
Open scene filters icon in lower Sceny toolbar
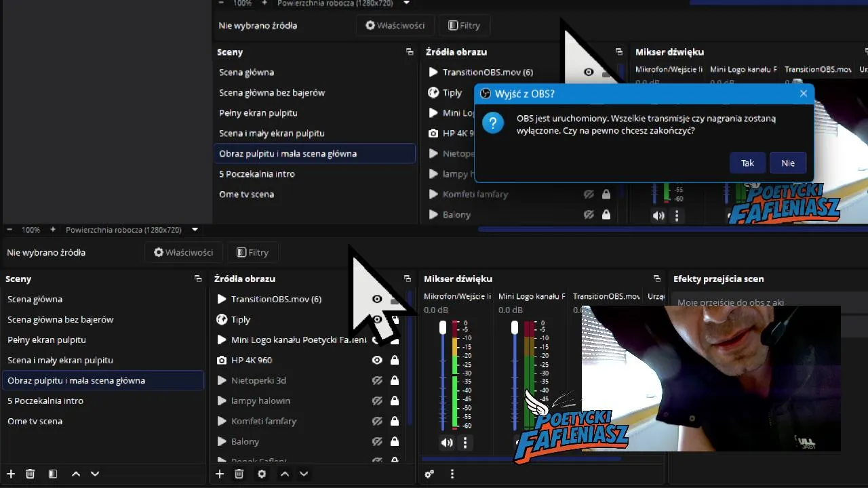coord(53,474)
